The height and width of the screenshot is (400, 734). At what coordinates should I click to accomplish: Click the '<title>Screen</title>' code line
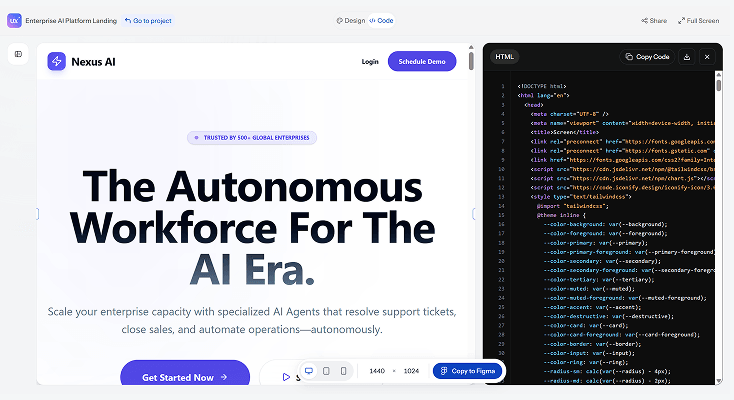565,132
